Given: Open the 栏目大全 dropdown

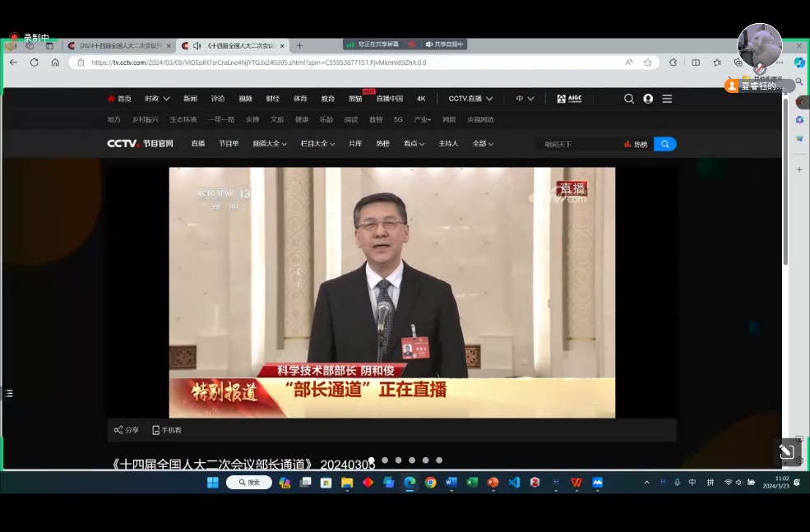Looking at the screenshot, I should tap(317, 144).
